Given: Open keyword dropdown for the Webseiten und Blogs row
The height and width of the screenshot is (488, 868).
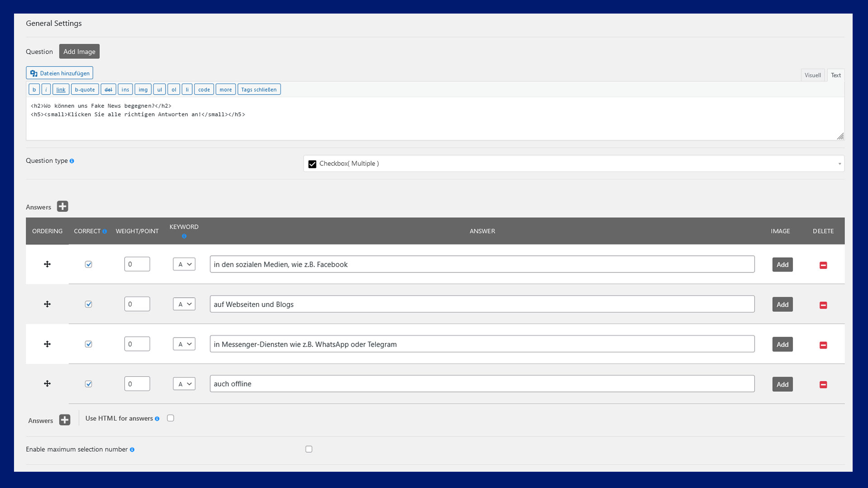Looking at the screenshot, I should (184, 304).
